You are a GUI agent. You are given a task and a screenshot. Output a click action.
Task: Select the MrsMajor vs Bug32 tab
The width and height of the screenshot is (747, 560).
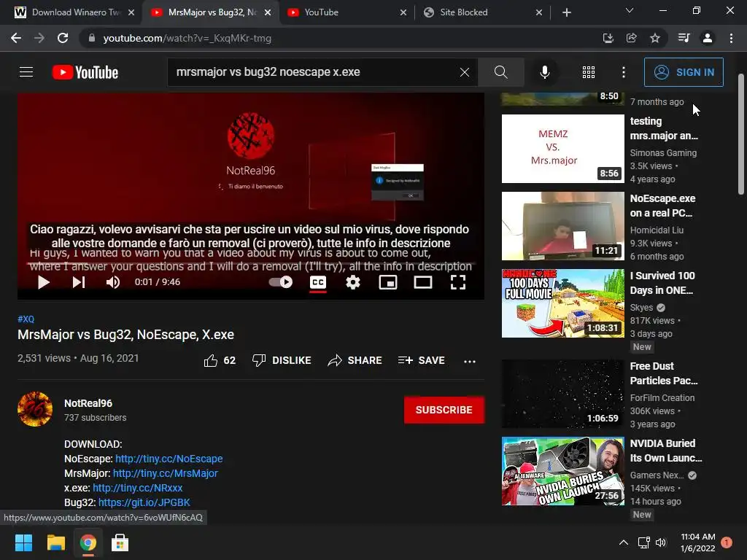(x=209, y=12)
